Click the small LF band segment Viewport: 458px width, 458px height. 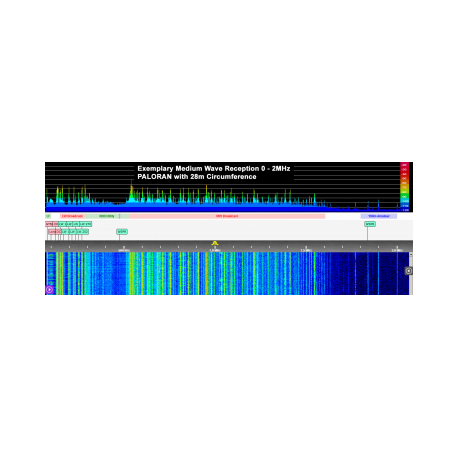pos(48,216)
